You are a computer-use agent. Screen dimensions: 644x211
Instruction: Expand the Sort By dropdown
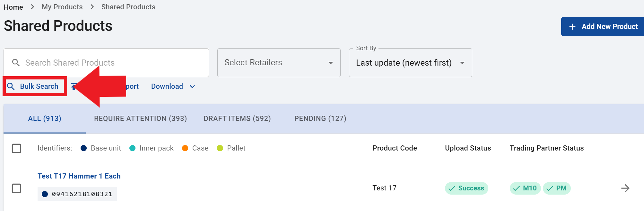pyautogui.click(x=410, y=63)
